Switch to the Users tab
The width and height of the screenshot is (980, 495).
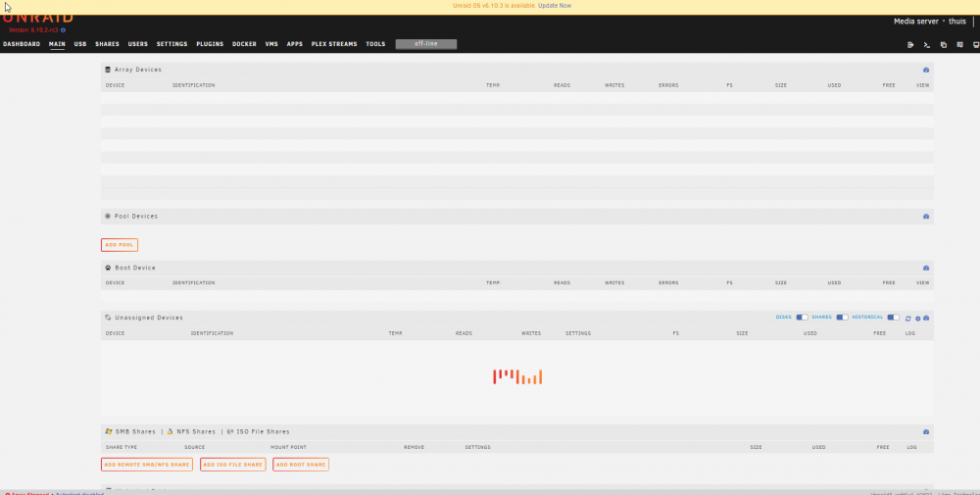point(137,44)
